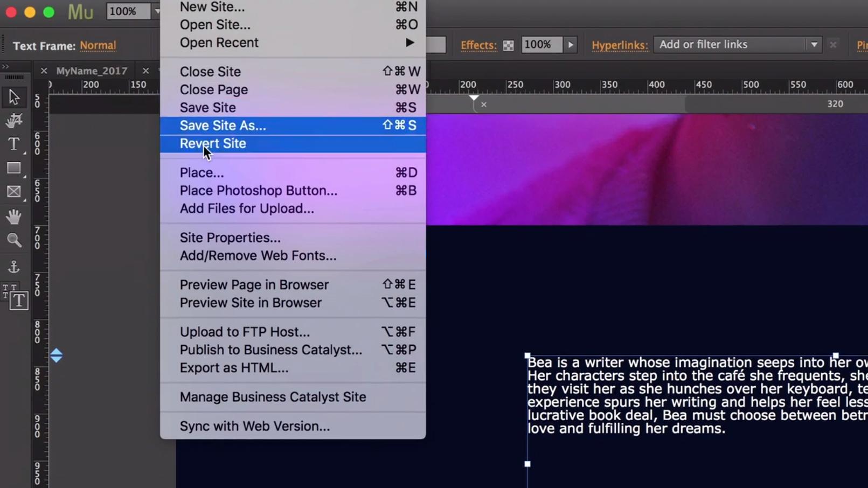This screenshot has width=868, height=488.
Task: Open the zoom percentage dropdown
Action: [156, 11]
